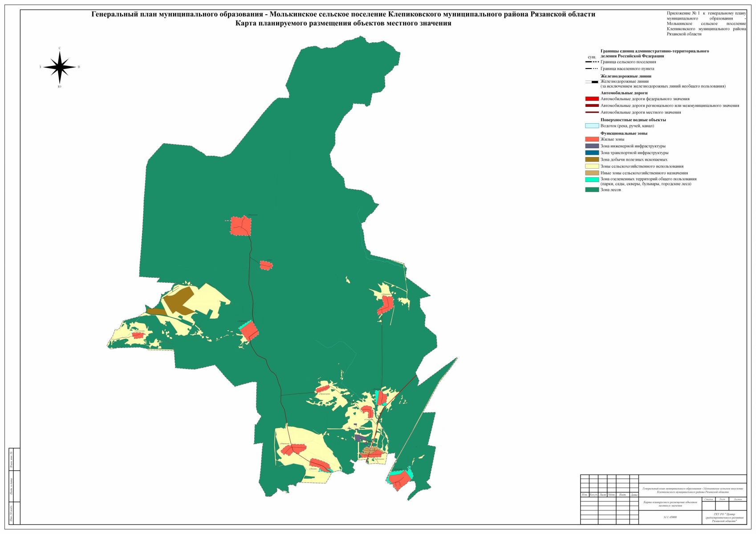The width and height of the screenshot is (756, 534).
Task: Click the northernmost red residential zone on map
Action: (241, 226)
